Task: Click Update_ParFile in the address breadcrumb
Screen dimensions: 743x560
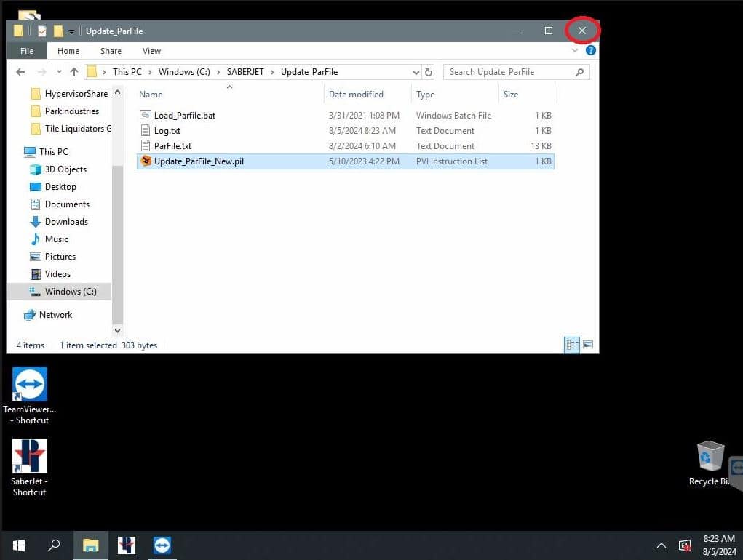Action: tap(309, 72)
